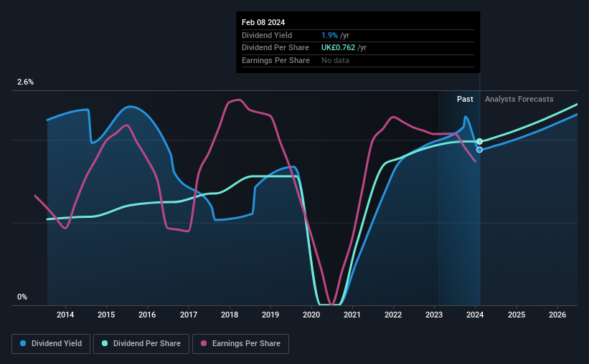
Task: Click the 2.6% y-axis label
Action: point(25,82)
